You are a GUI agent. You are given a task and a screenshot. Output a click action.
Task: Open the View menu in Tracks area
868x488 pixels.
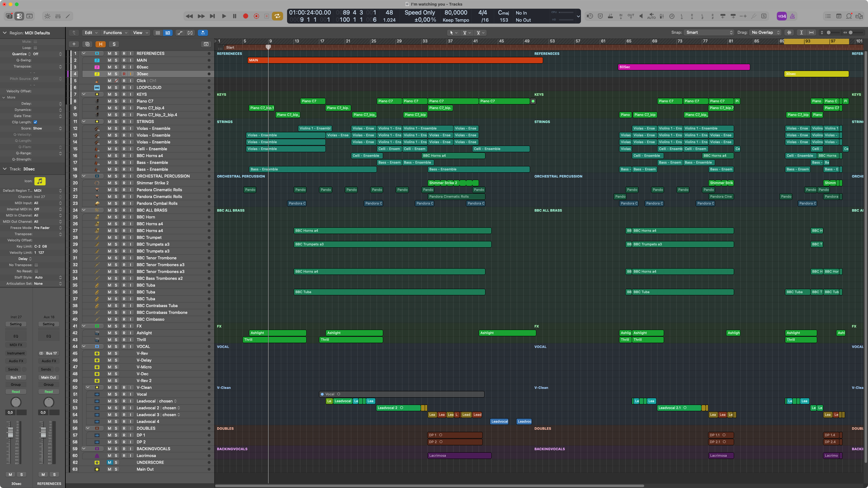point(140,33)
